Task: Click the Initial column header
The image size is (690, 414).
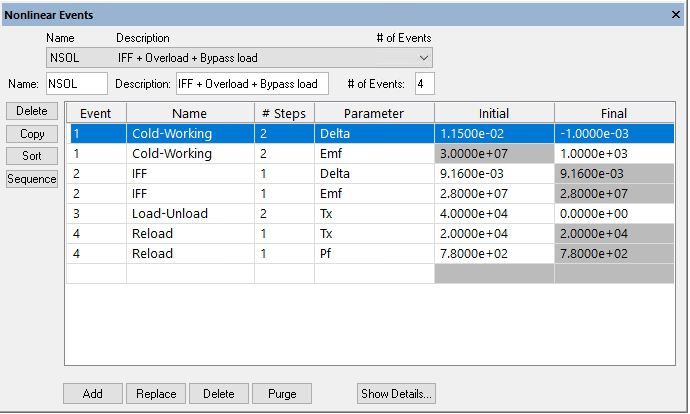Action: coord(494,114)
